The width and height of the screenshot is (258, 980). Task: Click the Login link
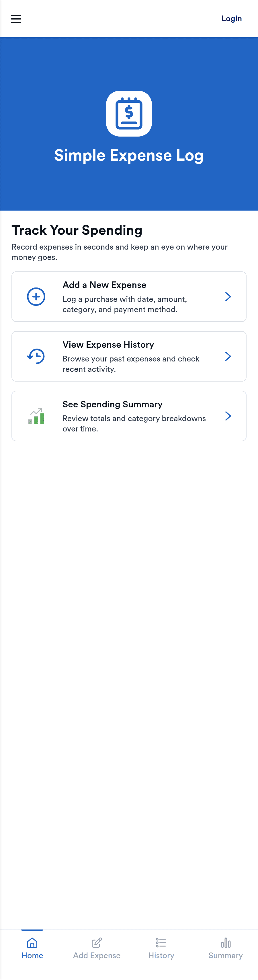tap(231, 19)
